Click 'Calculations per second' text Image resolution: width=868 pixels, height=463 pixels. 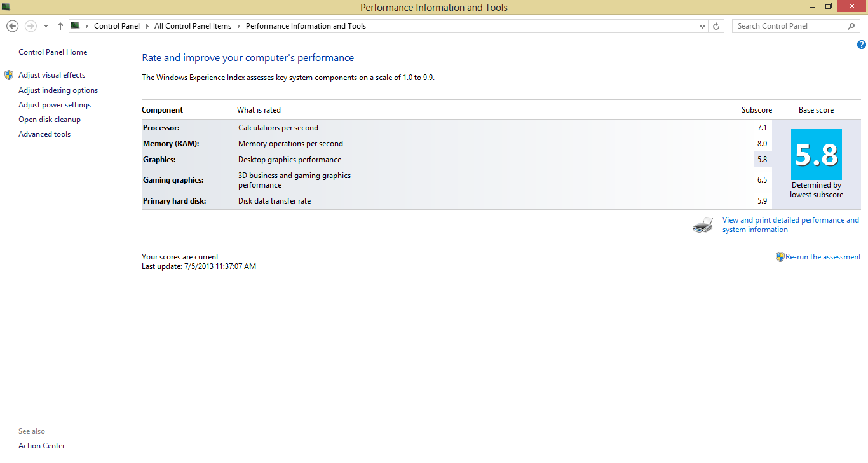click(278, 128)
